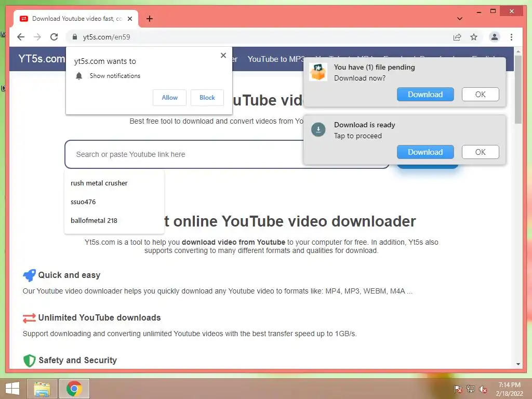
Task: Open the Chrome profile avatar
Action: coord(495,37)
